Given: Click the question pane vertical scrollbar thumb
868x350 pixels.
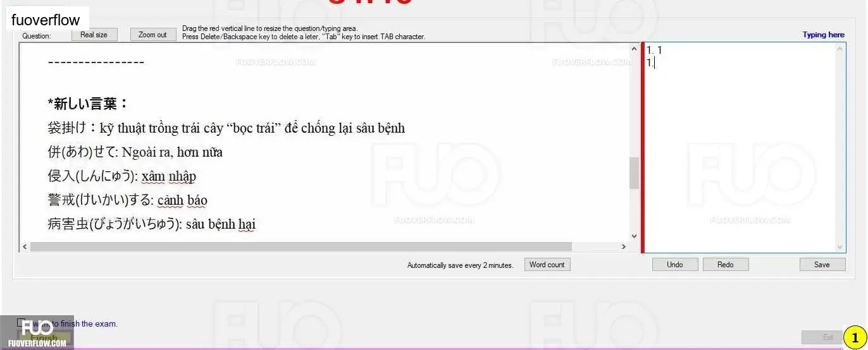Looking at the screenshot, I should pos(635,173).
